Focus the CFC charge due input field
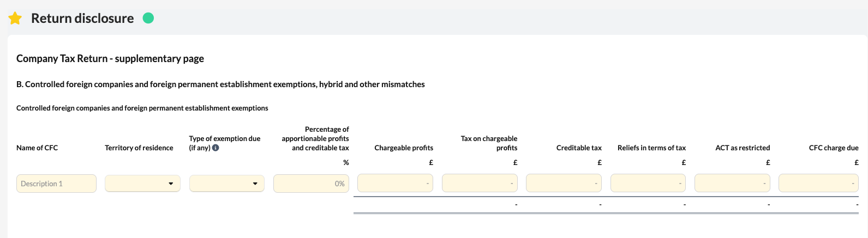 pos(818,184)
